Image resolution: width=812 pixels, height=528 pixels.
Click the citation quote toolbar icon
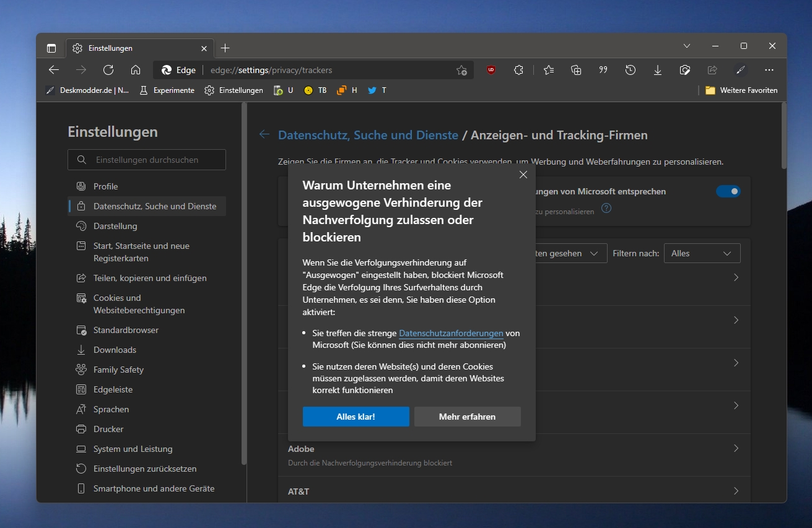pos(603,70)
